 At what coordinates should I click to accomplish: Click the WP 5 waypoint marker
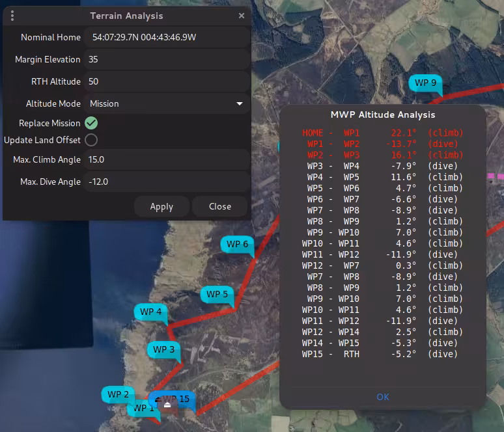[x=217, y=295]
